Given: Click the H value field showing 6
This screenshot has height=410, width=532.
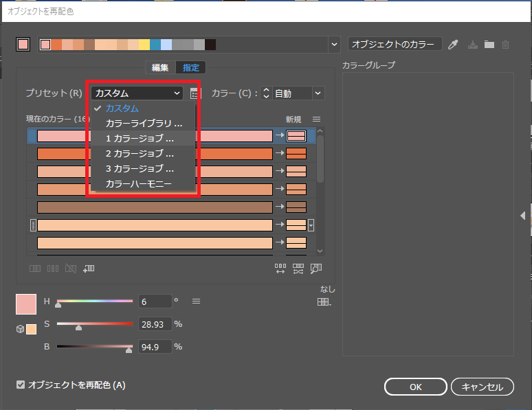Looking at the screenshot, I should pyautogui.click(x=155, y=301).
